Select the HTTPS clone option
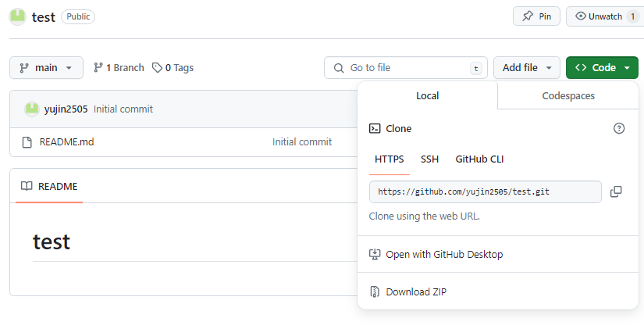Screen dimensions: 644x329 (x=390, y=159)
